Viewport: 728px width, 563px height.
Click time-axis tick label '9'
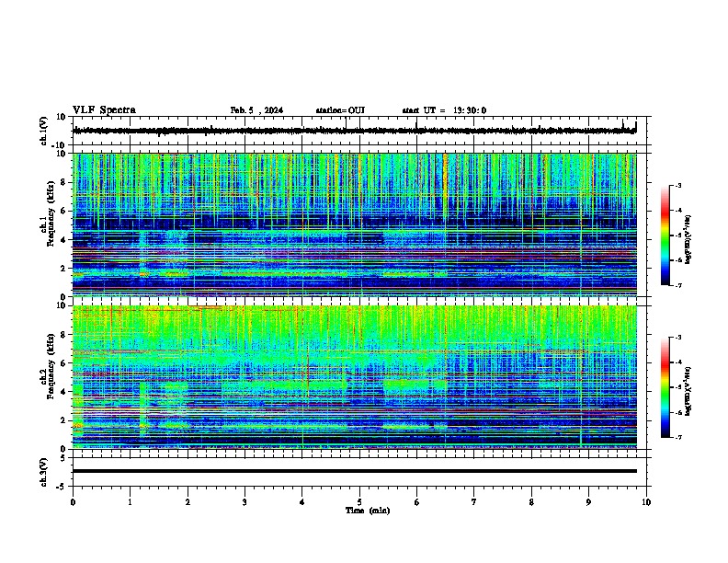click(x=588, y=502)
